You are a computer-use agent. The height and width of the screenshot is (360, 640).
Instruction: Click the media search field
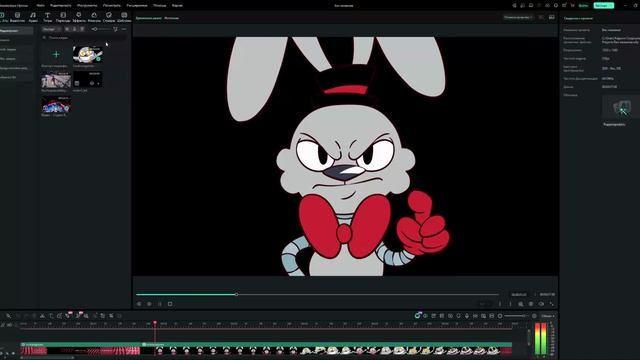(x=84, y=38)
